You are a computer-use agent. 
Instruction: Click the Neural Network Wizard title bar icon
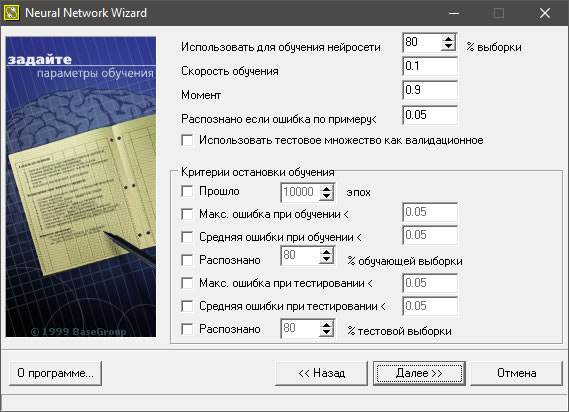click(x=11, y=13)
